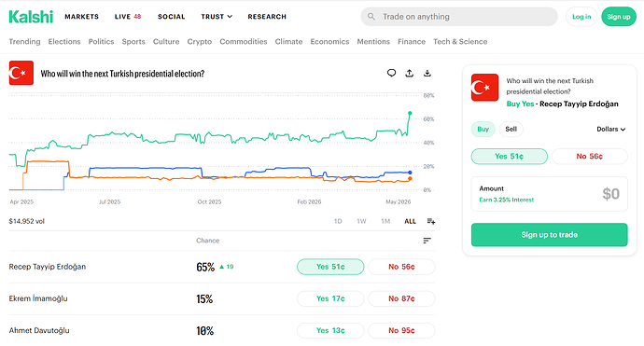Switch to the Economics category
Viewport: 644px width, 346px height.
(x=329, y=41)
